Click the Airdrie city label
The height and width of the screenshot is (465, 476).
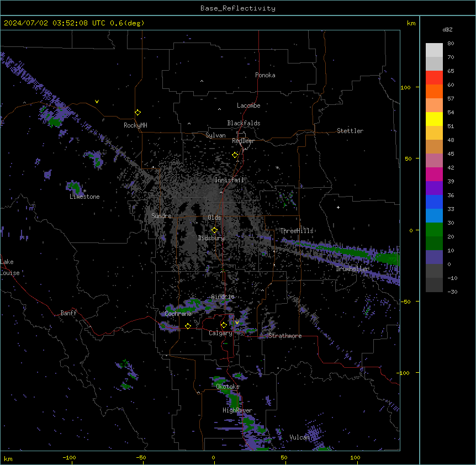point(223,297)
